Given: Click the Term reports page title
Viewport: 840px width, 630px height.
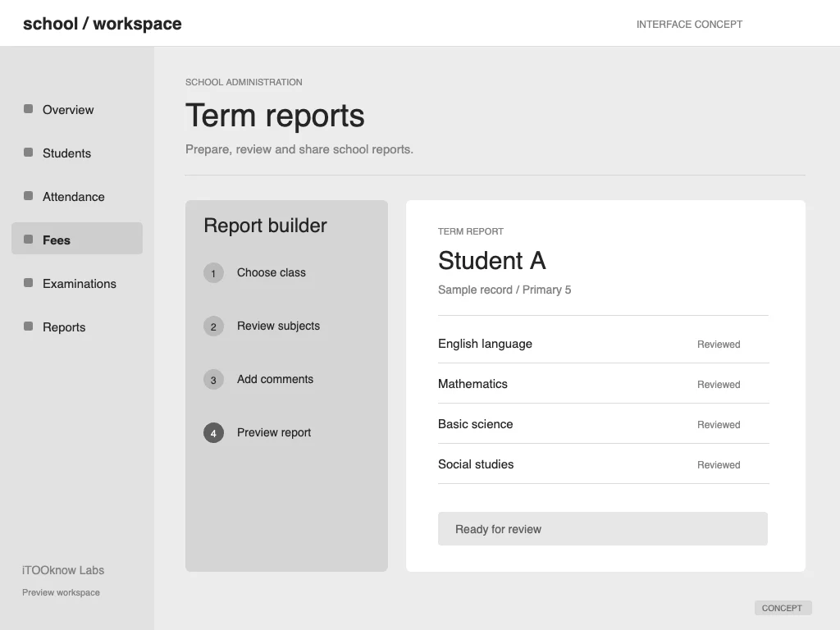Looking at the screenshot, I should [275, 116].
